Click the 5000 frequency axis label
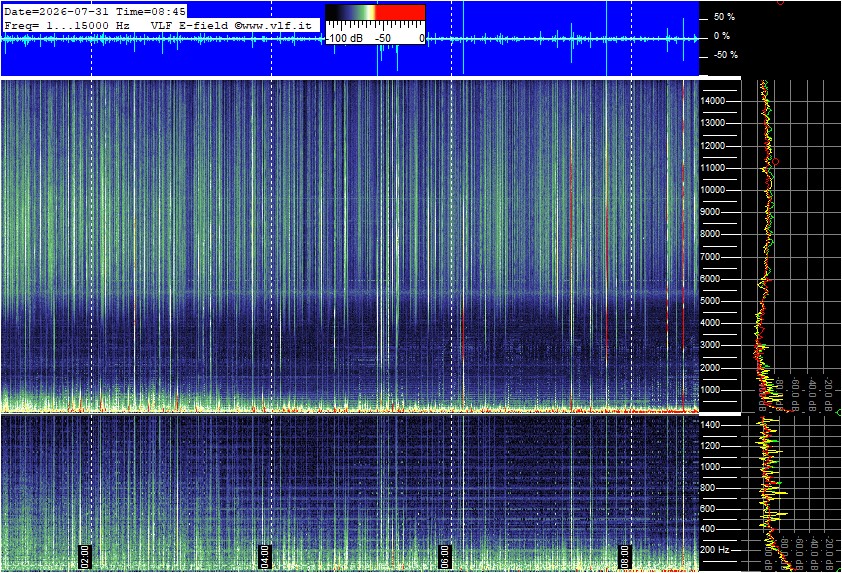The width and height of the screenshot is (842, 573). 710,301
